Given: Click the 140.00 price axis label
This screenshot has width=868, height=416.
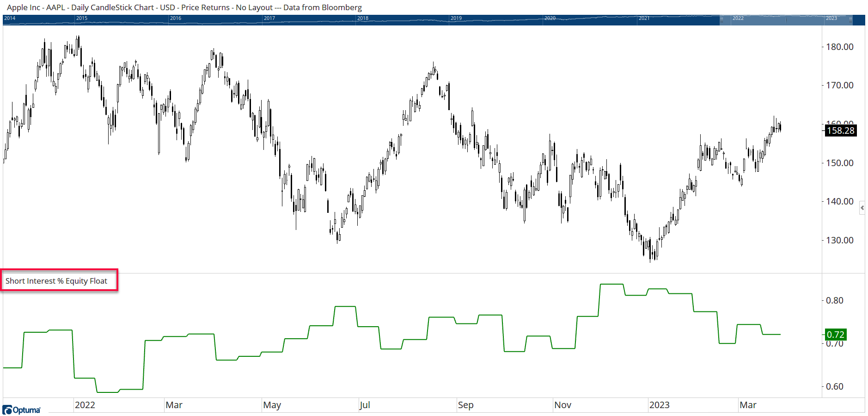Looking at the screenshot, I should (840, 201).
